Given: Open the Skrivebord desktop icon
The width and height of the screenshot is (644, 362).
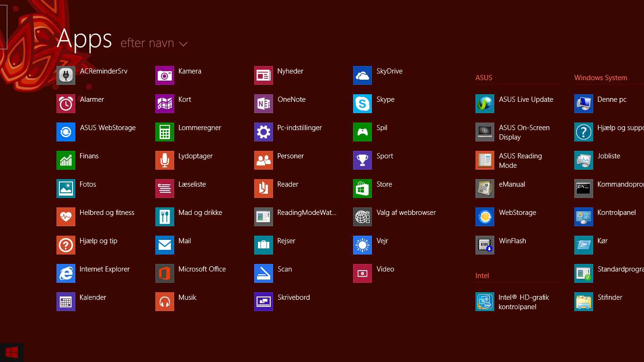Looking at the screenshot, I should (x=264, y=302).
